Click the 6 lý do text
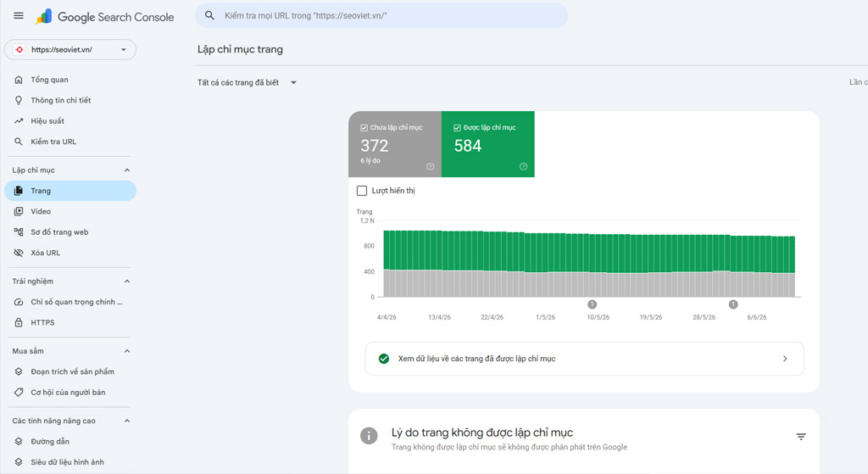The width and height of the screenshot is (868, 474). [x=370, y=160]
